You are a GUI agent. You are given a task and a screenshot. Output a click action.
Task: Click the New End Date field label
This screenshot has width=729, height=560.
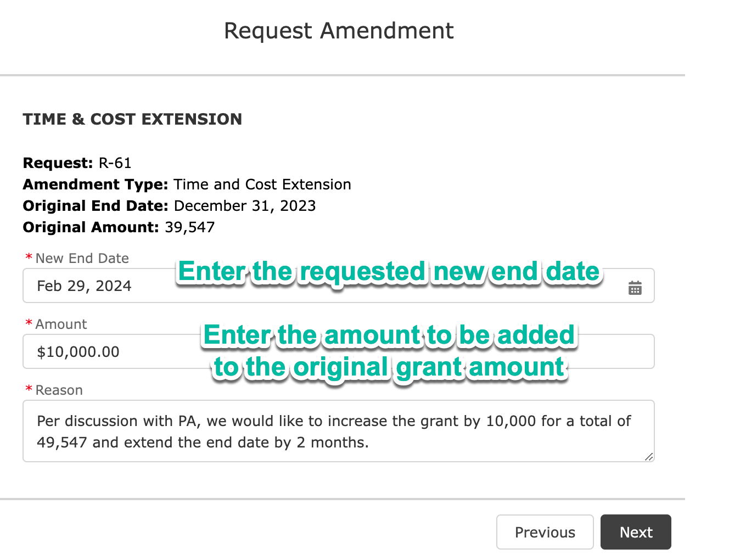coord(82,258)
